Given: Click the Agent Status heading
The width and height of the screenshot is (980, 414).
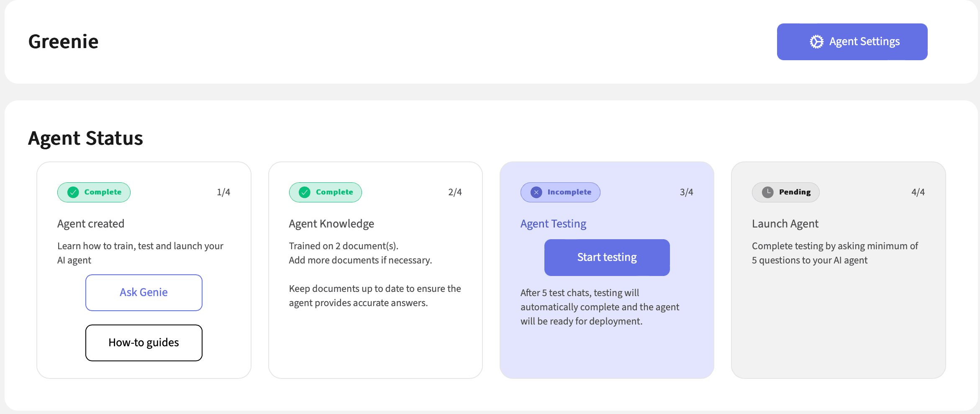Looking at the screenshot, I should coord(85,138).
